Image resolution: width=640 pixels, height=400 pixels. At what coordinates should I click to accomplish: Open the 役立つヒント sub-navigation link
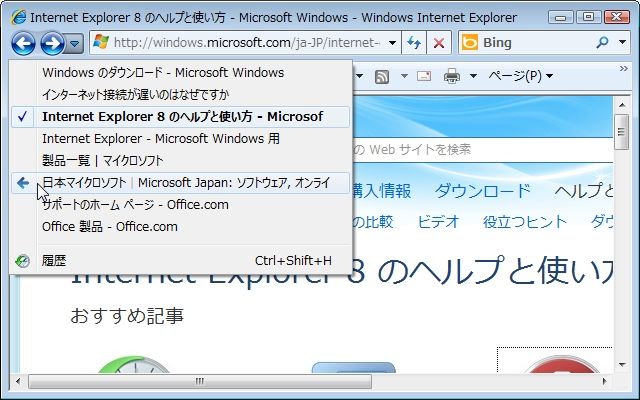525,222
